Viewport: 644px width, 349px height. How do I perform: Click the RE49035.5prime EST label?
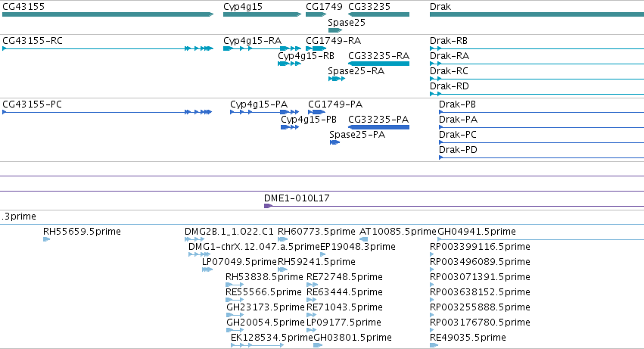coord(468,338)
